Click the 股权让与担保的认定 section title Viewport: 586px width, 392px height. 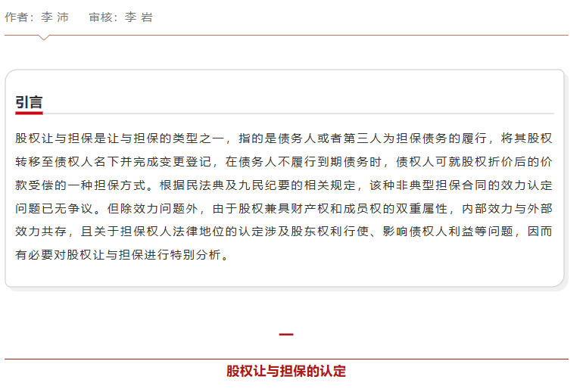coord(286,372)
